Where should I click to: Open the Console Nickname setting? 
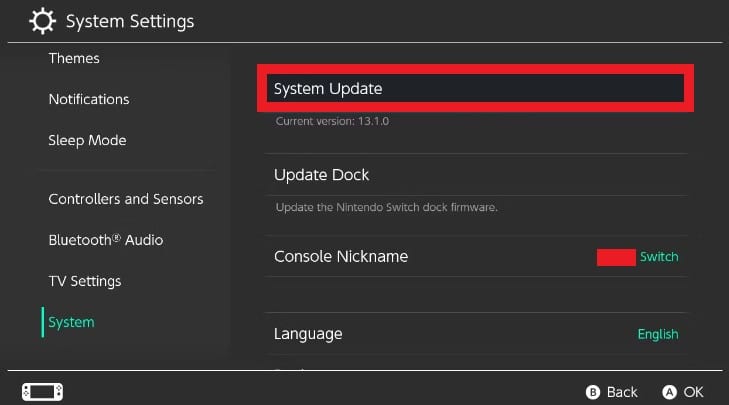476,257
